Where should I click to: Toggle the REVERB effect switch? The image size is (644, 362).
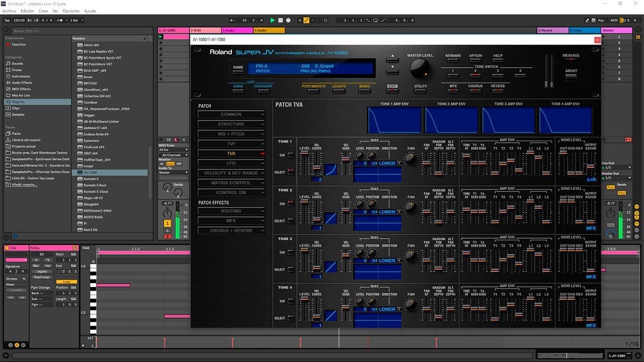(497, 91)
